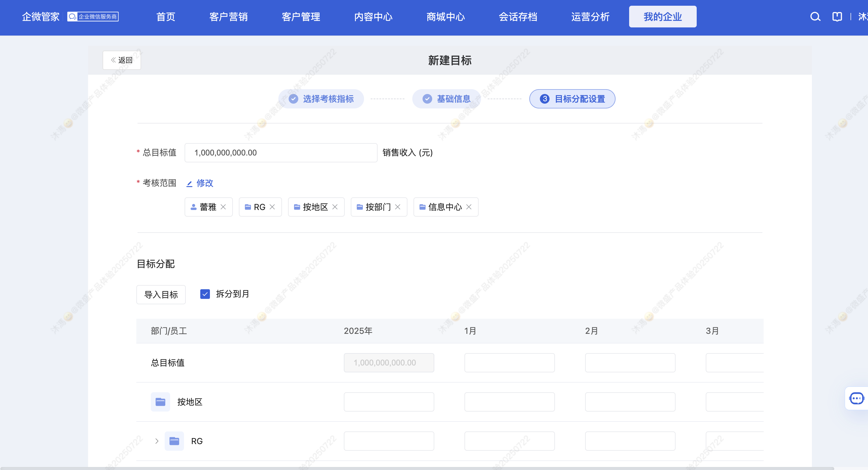The height and width of the screenshot is (470, 868).
Task: Click the 企微管家 brand logo text
Action: click(x=41, y=17)
